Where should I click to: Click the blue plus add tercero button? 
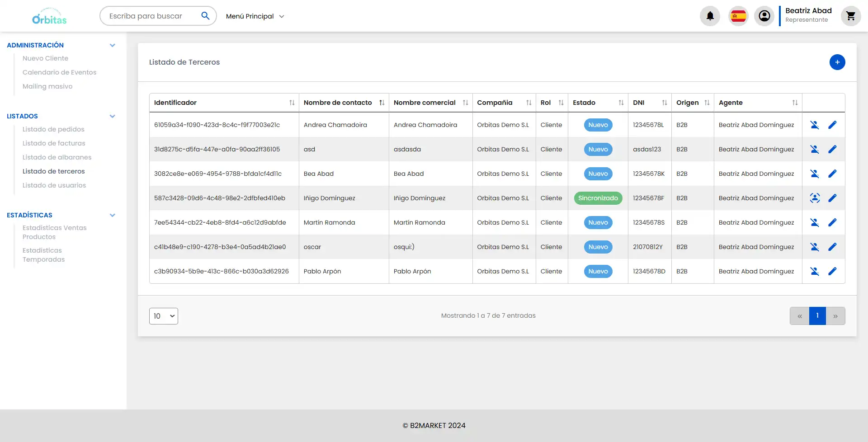click(x=837, y=62)
